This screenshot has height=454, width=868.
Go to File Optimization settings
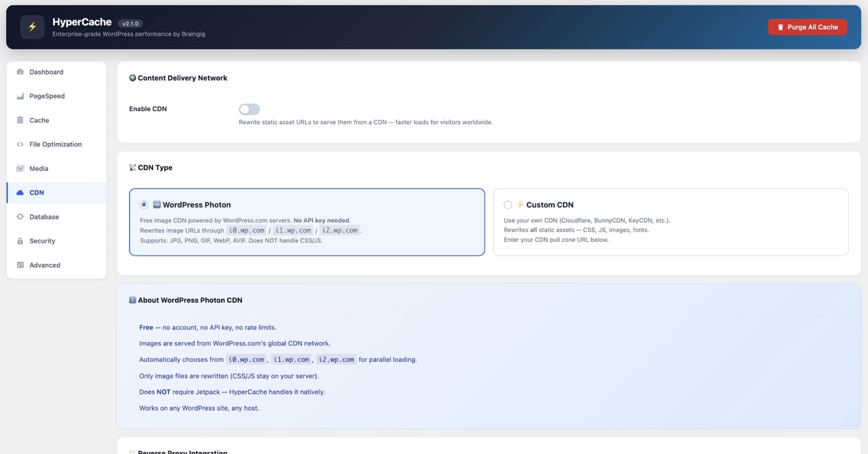(x=56, y=144)
